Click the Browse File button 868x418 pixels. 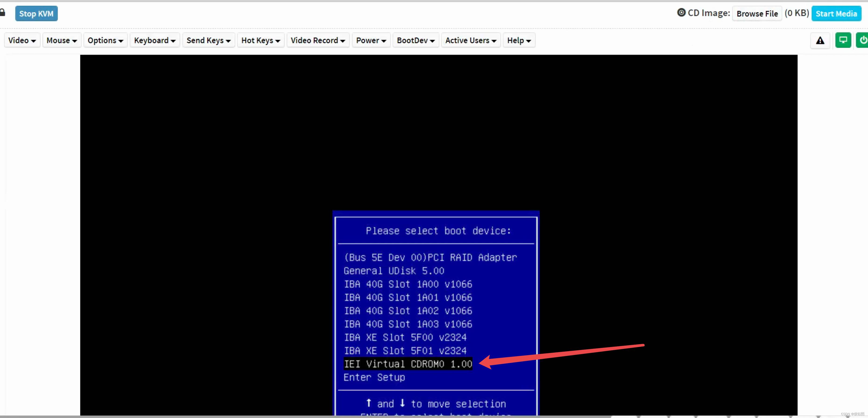[x=757, y=14]
